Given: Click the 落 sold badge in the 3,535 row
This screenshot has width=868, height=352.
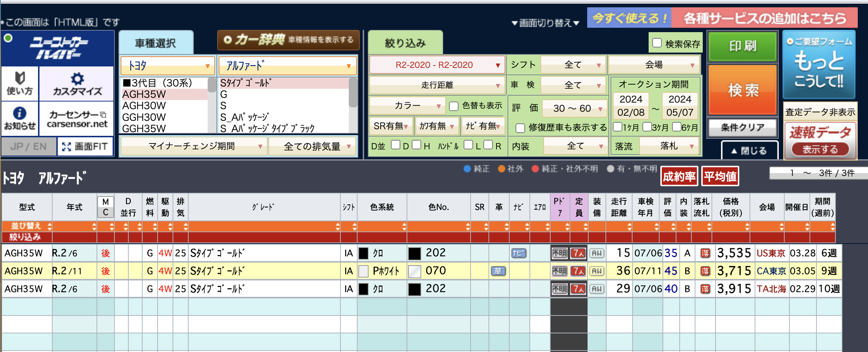Looking at the screenshot, I should click(x=705, y=253).
